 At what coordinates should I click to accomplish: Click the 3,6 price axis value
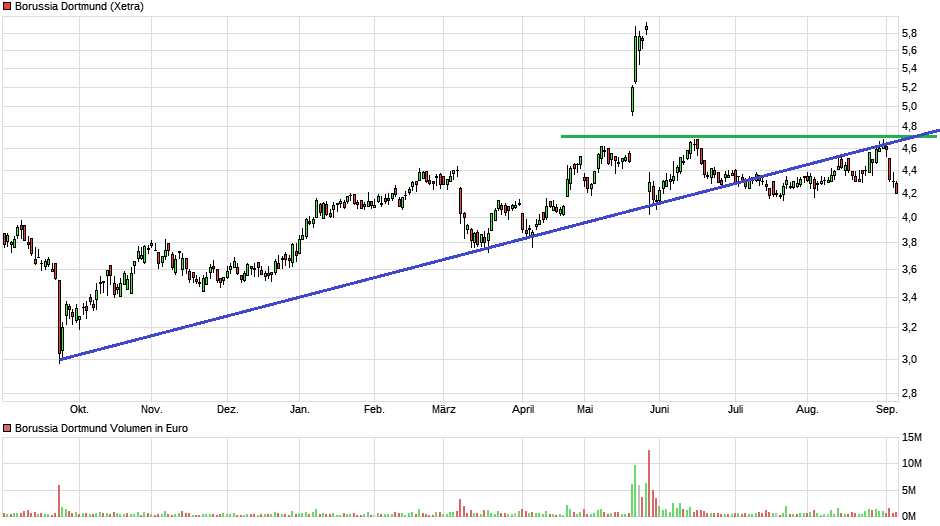coord(909,269)
